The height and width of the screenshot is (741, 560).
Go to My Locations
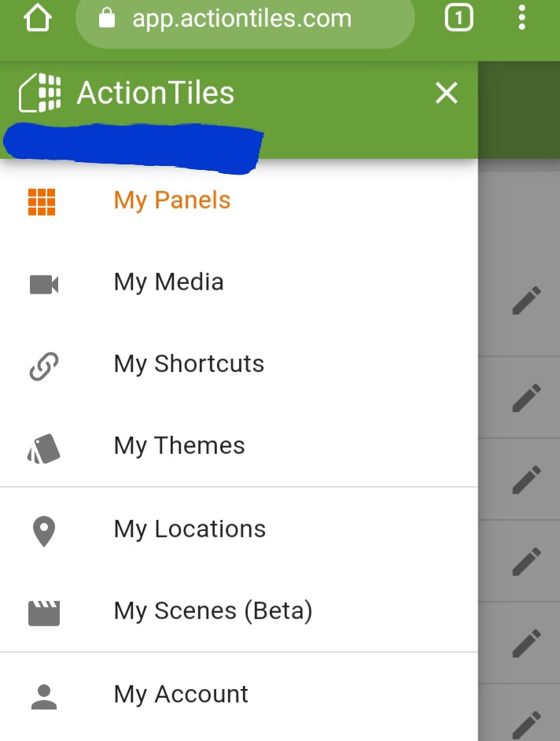tap(189, 529)
